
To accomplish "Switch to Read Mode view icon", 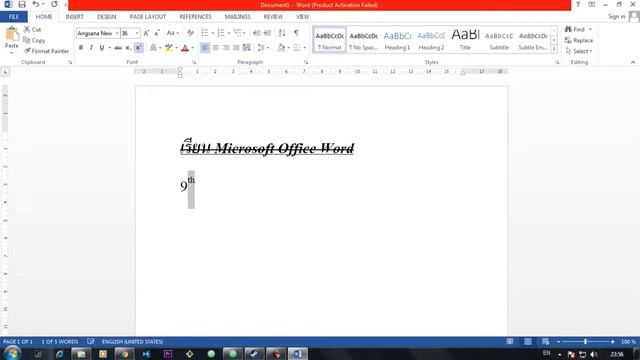I will point(510,342).
